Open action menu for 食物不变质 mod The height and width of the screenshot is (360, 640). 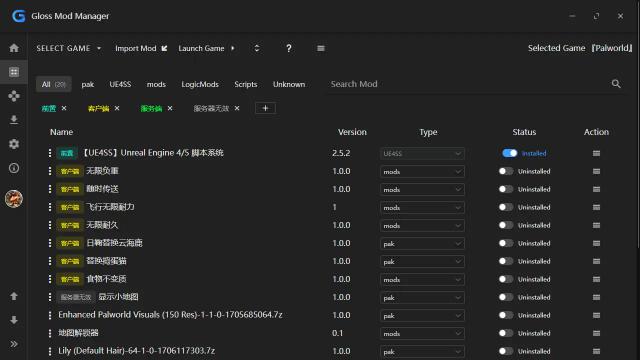click(596, 279)
